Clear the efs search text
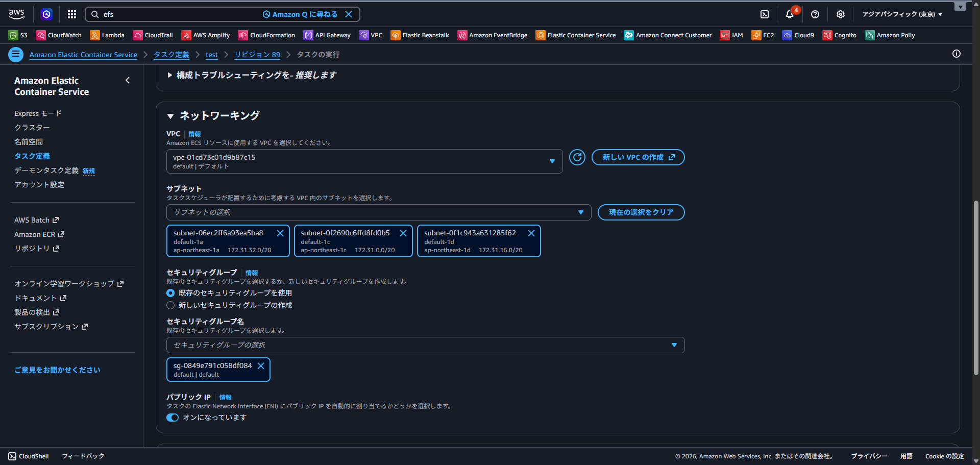Screen dimensions: 980x465 click(x=349, y=14)
